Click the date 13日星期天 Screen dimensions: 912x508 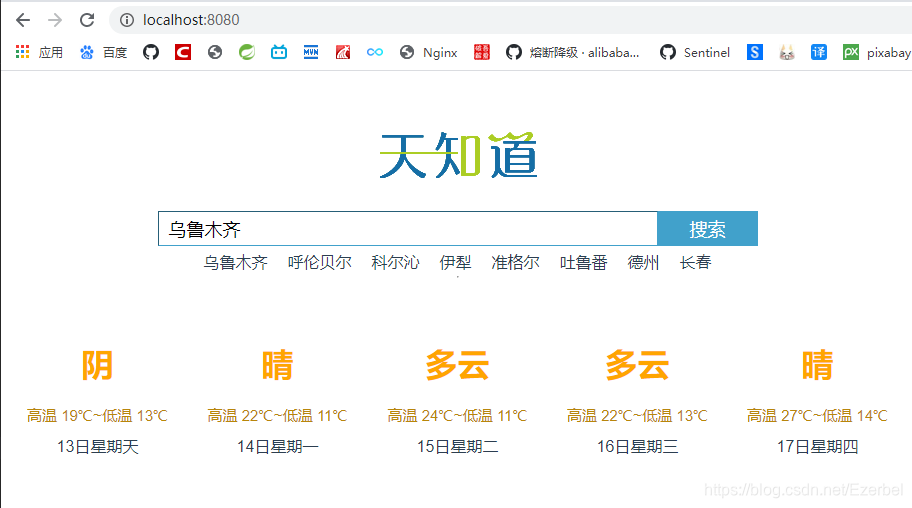pyautogui.click(x=98, y=446)
